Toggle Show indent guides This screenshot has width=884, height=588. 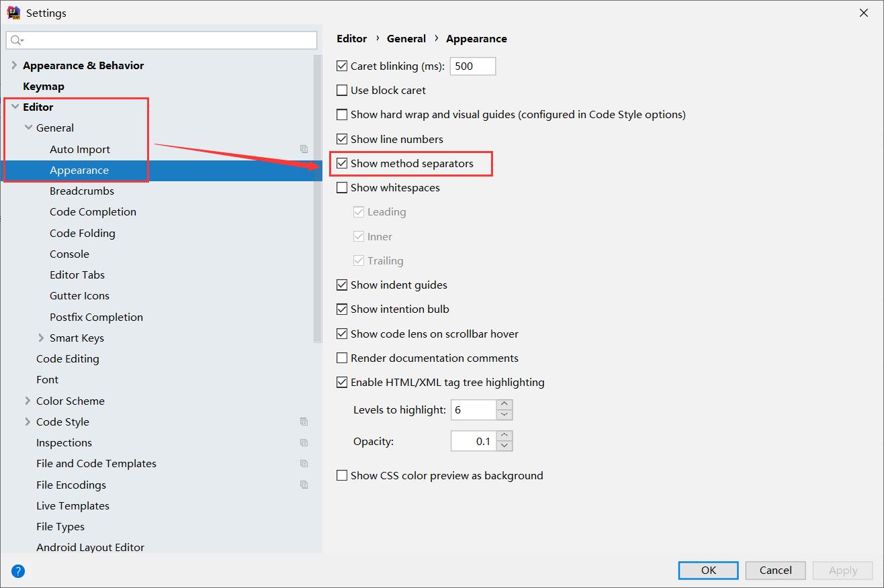pos(342,285)
